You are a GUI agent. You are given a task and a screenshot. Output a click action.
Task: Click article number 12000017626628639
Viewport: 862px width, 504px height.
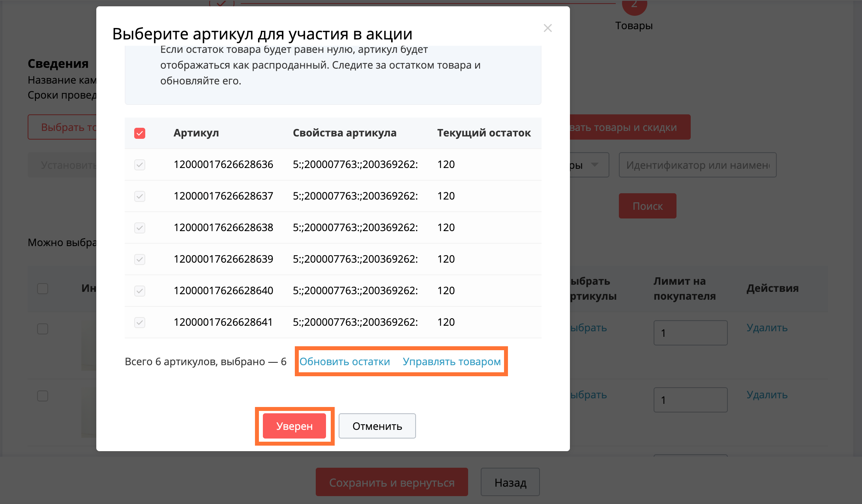(x=223, y=259)
